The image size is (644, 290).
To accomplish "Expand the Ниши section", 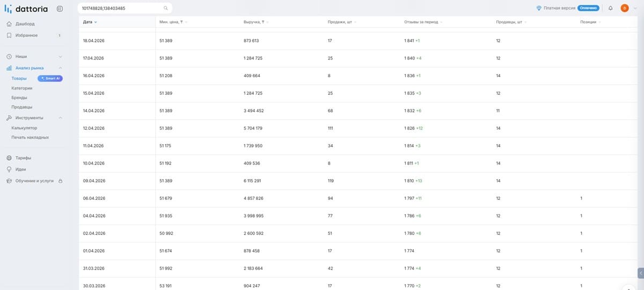I will click(60, 56).
